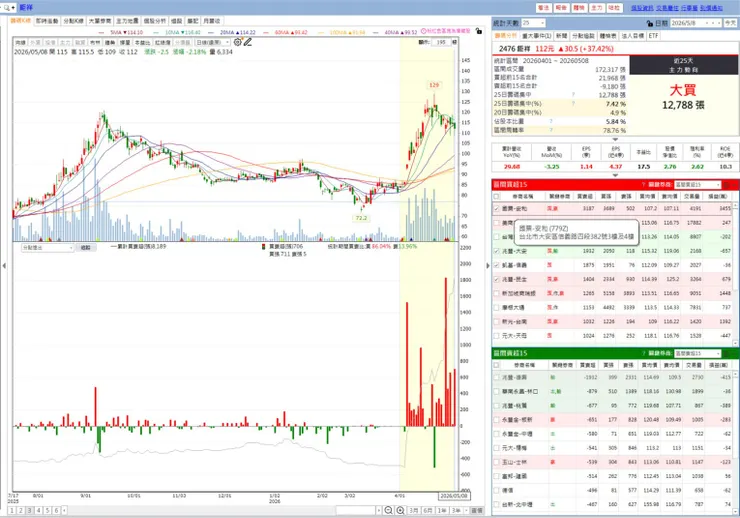Set the range with the 1年 button

[442, 510]
